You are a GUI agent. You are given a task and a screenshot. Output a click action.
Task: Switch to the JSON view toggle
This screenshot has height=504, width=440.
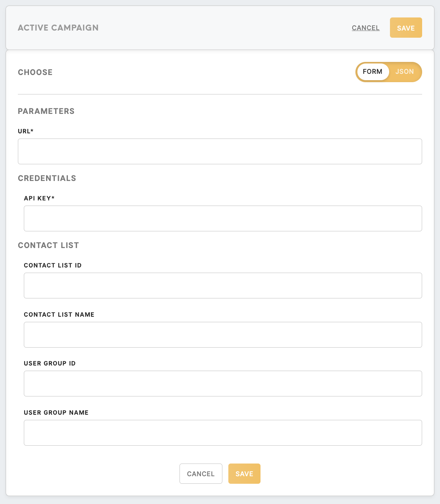[404, 72]
